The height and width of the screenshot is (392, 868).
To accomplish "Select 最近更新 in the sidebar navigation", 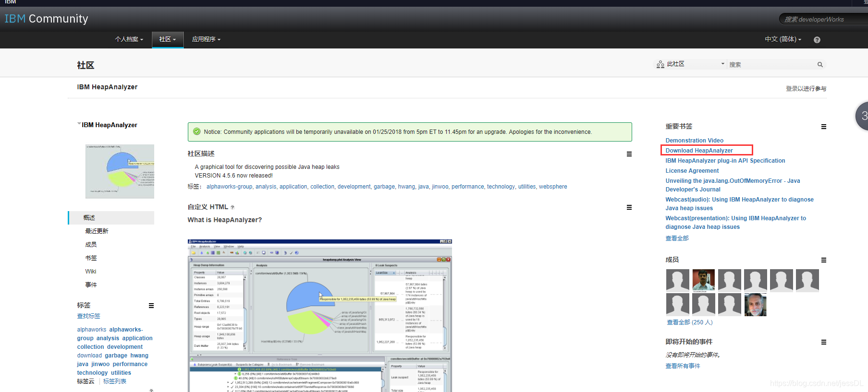I will [97, 231].
